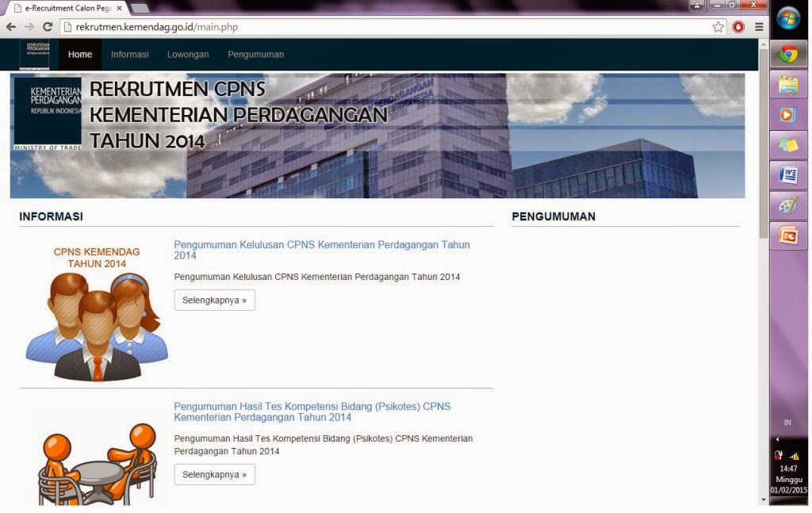This screenshot has height=513, width=812.
Task: Open the Windows Start orb
Action: coord(788,19)
